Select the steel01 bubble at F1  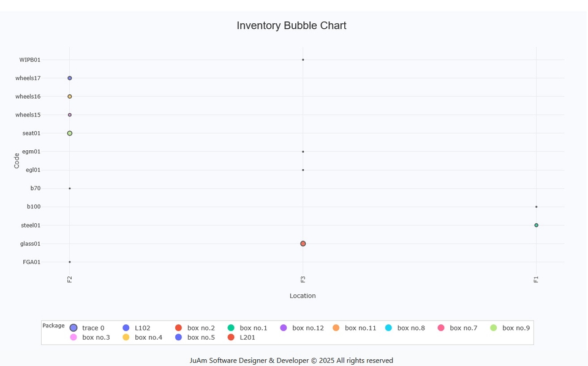[x=537, y=225]
